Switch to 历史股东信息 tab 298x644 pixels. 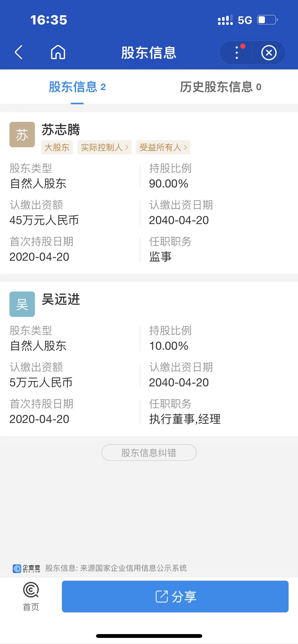[221, 87]
